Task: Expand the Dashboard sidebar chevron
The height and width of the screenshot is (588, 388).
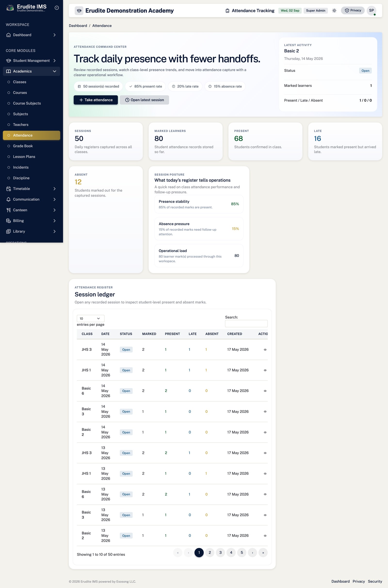Action: pos(54,35)
